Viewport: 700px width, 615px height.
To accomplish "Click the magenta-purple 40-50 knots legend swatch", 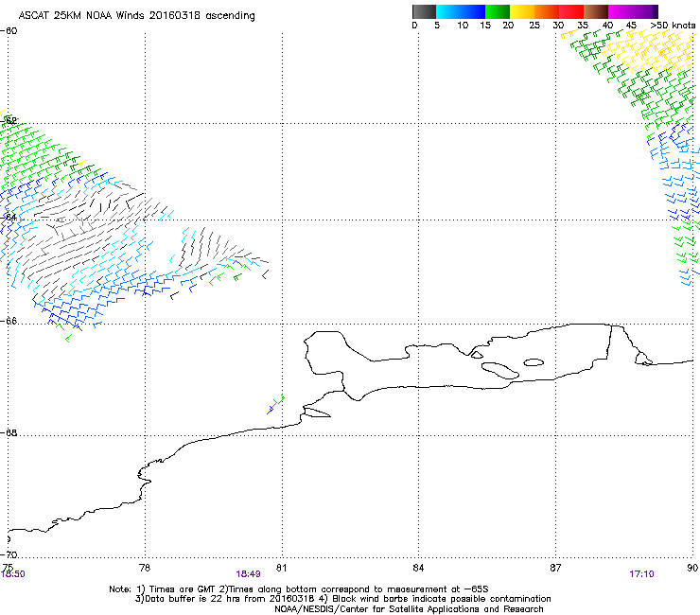I will tap(633, 11).
